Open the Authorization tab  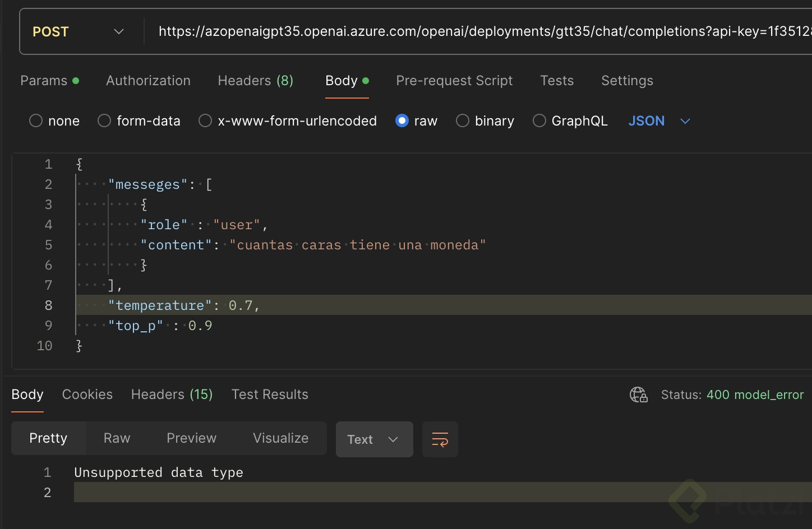coord(148,81)
